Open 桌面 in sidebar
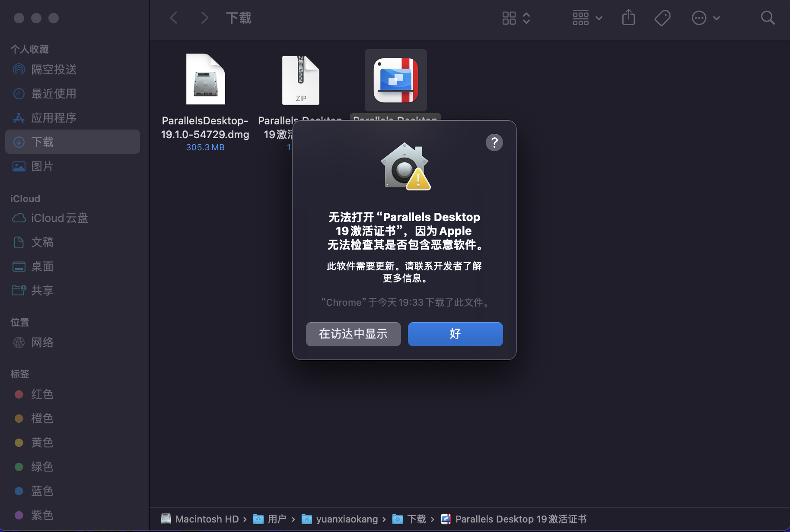This screenshot has height=532, width=790. (x=73, y=266)
